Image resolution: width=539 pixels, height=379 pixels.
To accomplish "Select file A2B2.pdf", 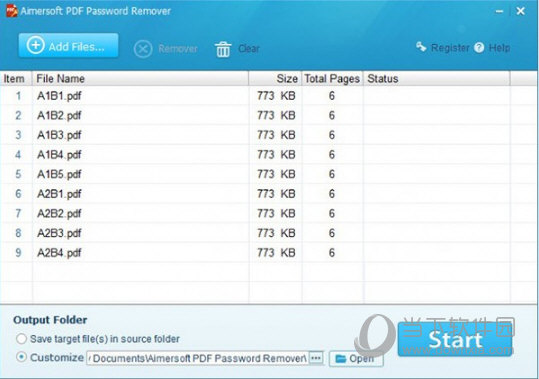I will (59, 213).
